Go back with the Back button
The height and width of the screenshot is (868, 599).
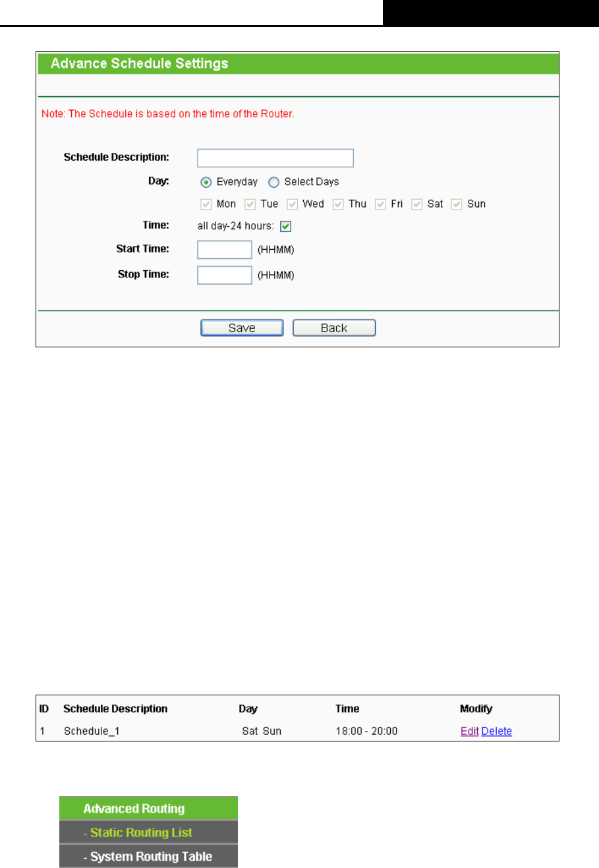click(334, 328)
